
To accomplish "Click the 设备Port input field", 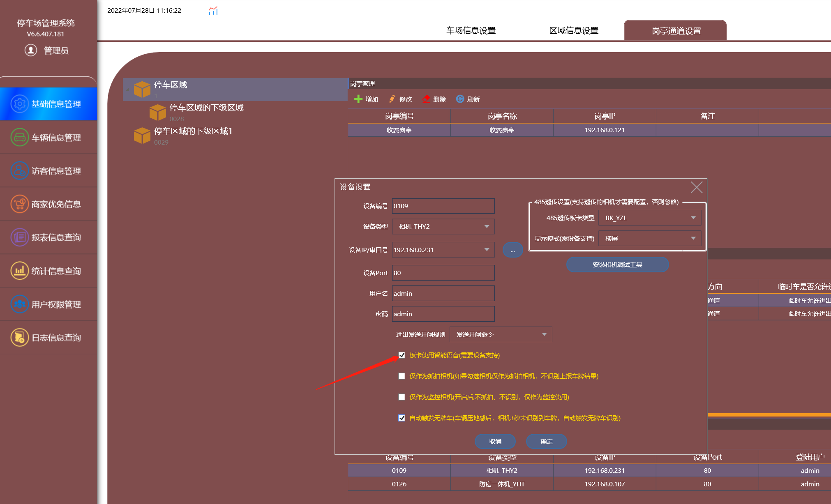I will [x=443, y=273].
